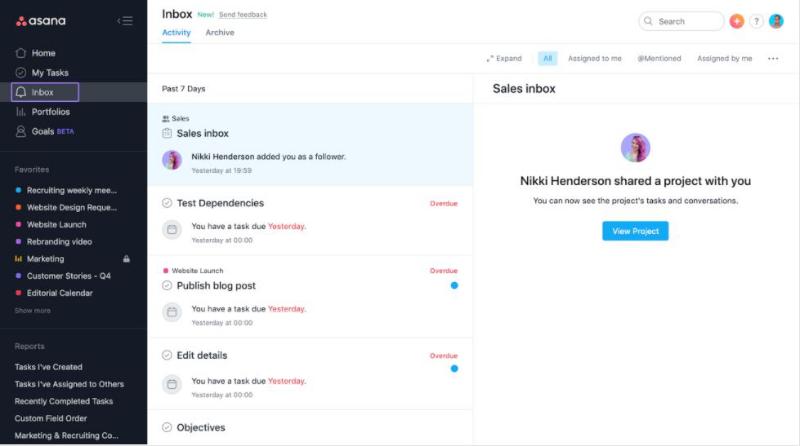Filter by Assigned to me
This screenshot has width=800, height=446.
[x=595, y=58]
